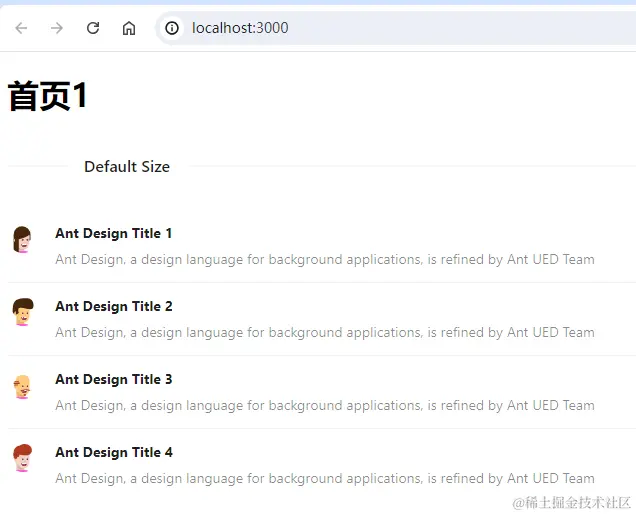636x515 pixels.
Task: Click avatar of Ant Design Title 4
Action: (22, 458)
